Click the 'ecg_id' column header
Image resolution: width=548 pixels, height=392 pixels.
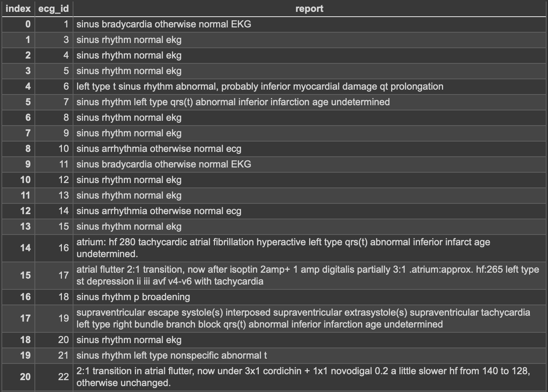tap(54, 9)
